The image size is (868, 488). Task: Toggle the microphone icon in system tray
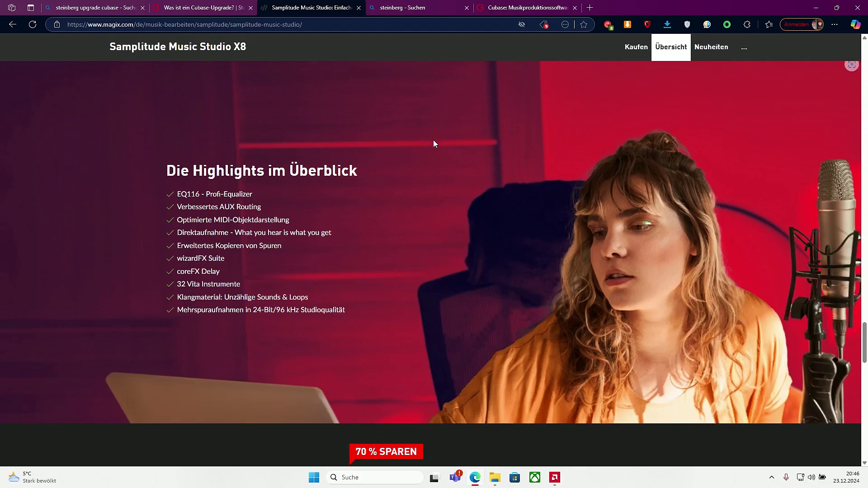coord(786,477)
